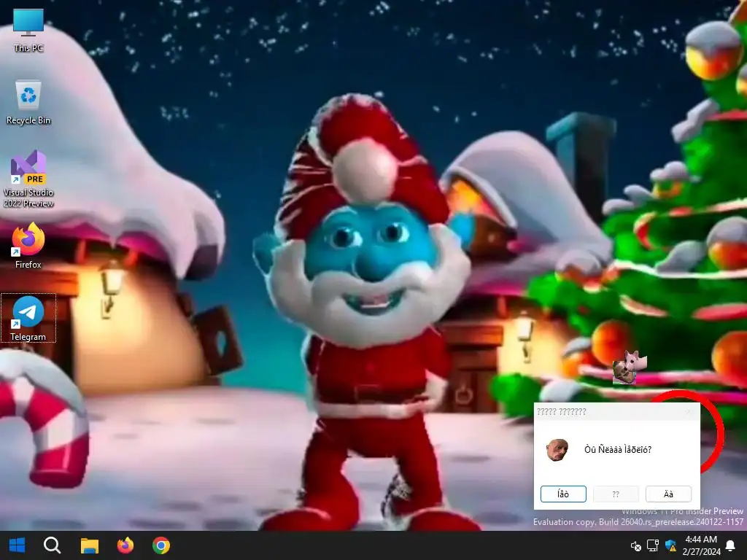Click the dialog title bar text
Screen dimensions: 747x560
point(561,411)
